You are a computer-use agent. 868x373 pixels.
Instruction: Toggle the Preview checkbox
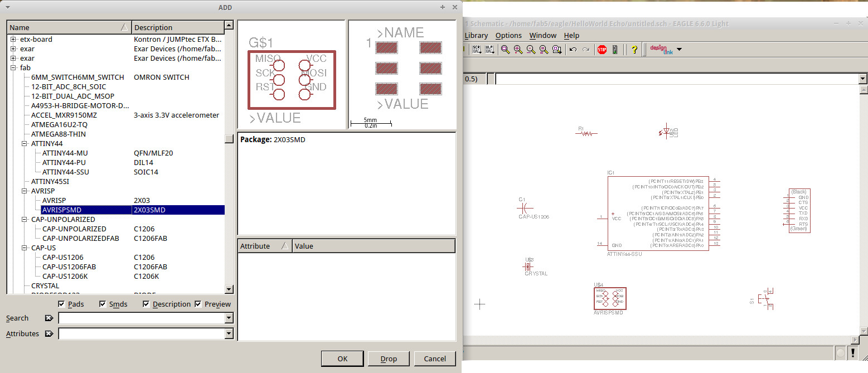click(198, 304)
